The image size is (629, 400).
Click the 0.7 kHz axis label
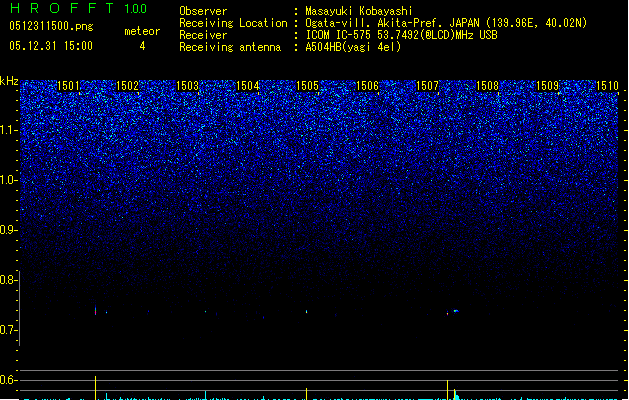[8, 330]
